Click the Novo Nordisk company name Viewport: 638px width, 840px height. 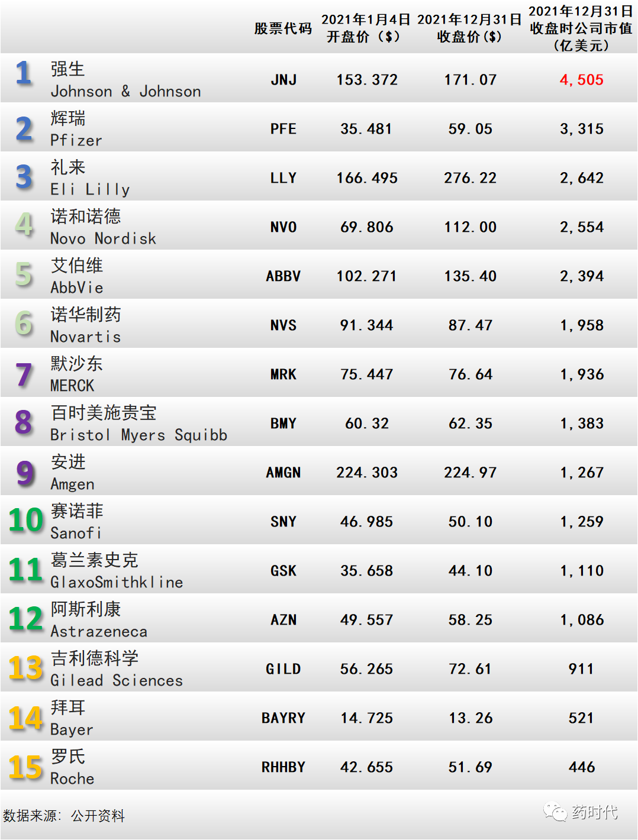(x=103, y=238)
